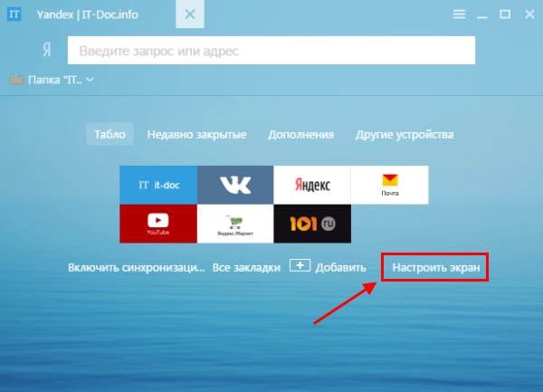Go to Другие устройства tab
543x392 pixels.
405,134
